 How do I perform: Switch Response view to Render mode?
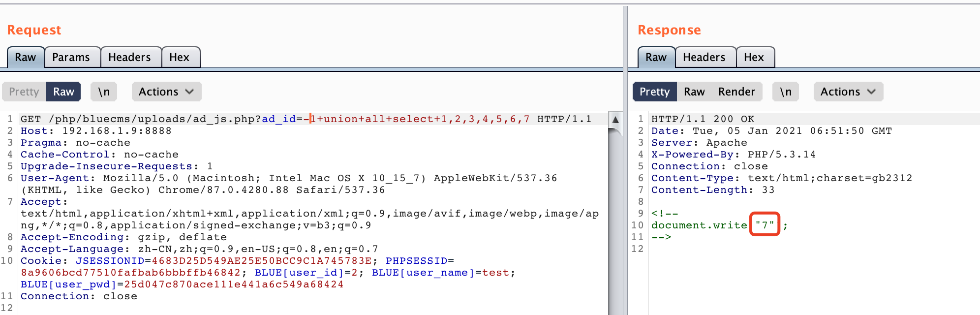tap(736, 92)
